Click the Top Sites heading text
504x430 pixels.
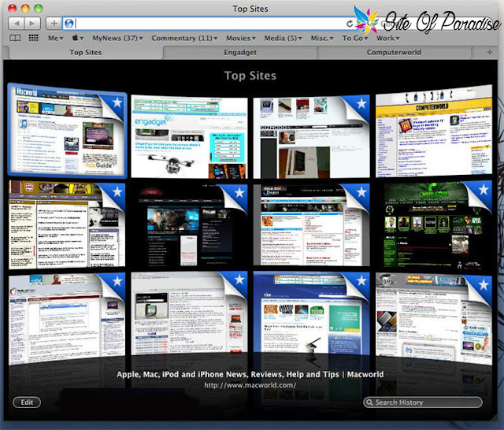(250, 76)
